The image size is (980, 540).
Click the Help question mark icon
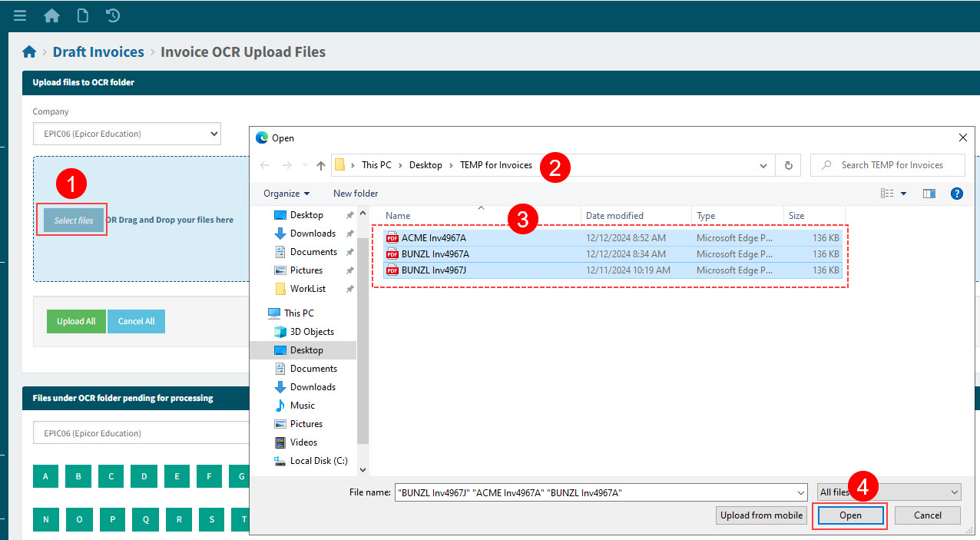tap(956, 194)
